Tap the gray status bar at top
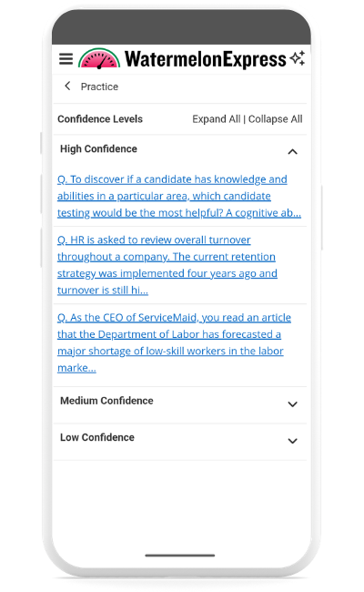364x592 pixels. click(x=181, y=26)
